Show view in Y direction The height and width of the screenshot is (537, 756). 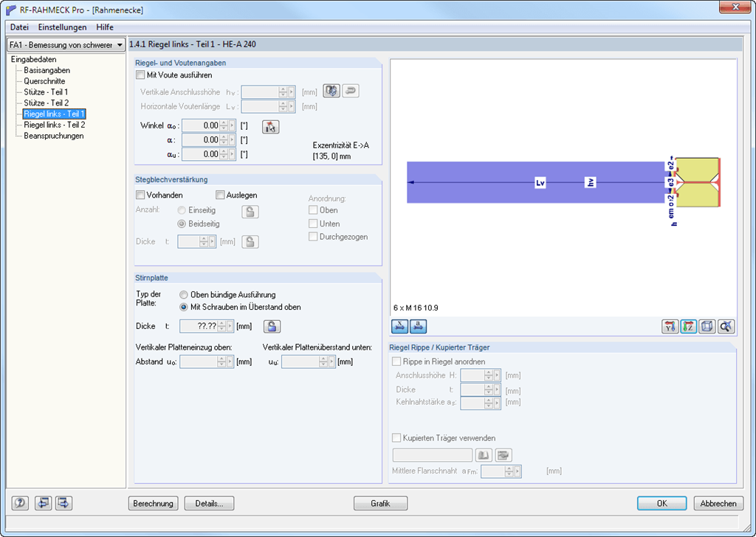(x=670, y=327)
